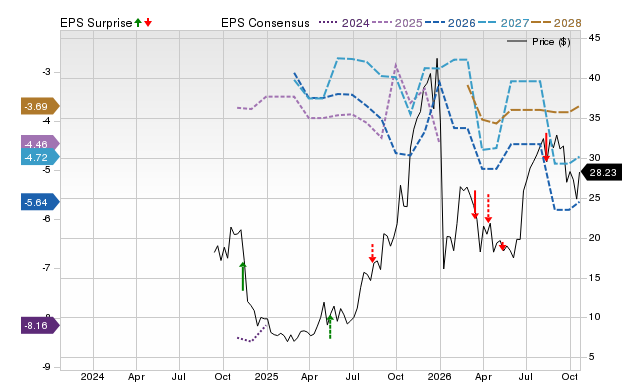Click the 2025 label on the time axis
640x382 pixels.
pyautogui.click(x=267, y=376)
